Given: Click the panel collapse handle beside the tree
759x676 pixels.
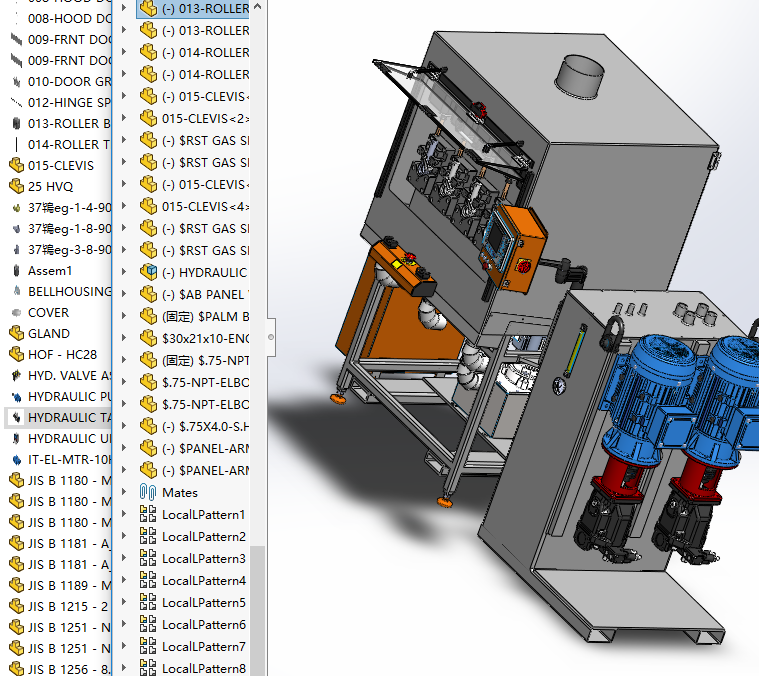Looking at the screenshot, I should point(271,337).
